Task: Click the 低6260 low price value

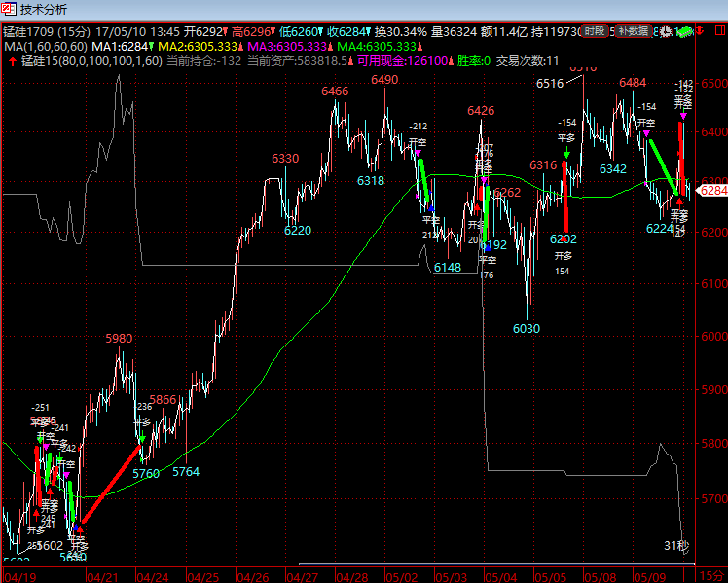Action: 301,32
